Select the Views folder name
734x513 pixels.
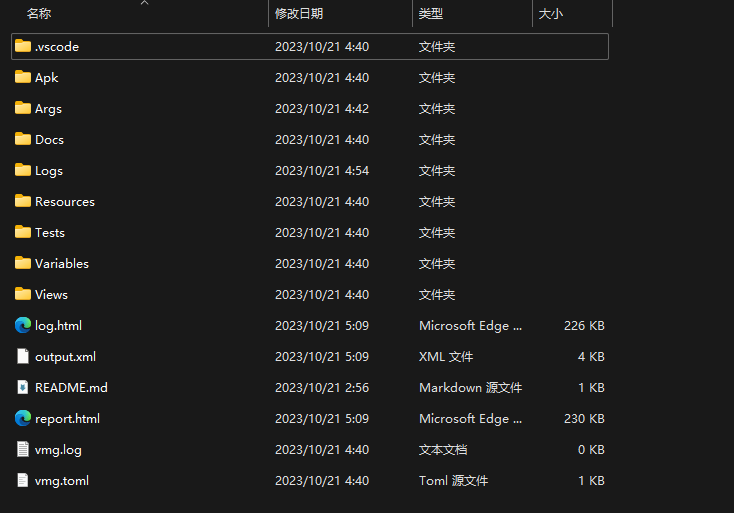click(x=51, y=294)
